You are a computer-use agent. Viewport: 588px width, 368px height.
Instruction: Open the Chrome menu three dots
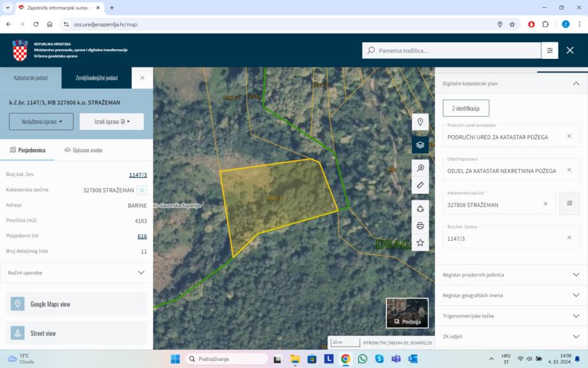[580, 24]
